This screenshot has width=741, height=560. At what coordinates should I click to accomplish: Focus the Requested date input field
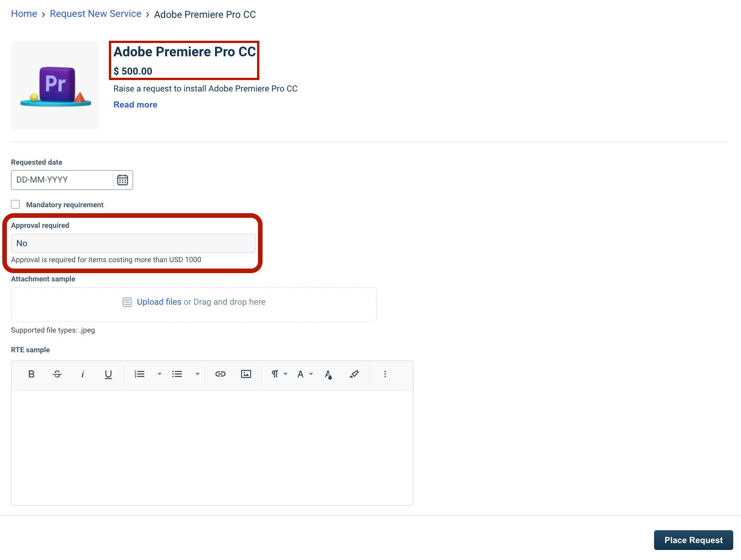[62, 180]
